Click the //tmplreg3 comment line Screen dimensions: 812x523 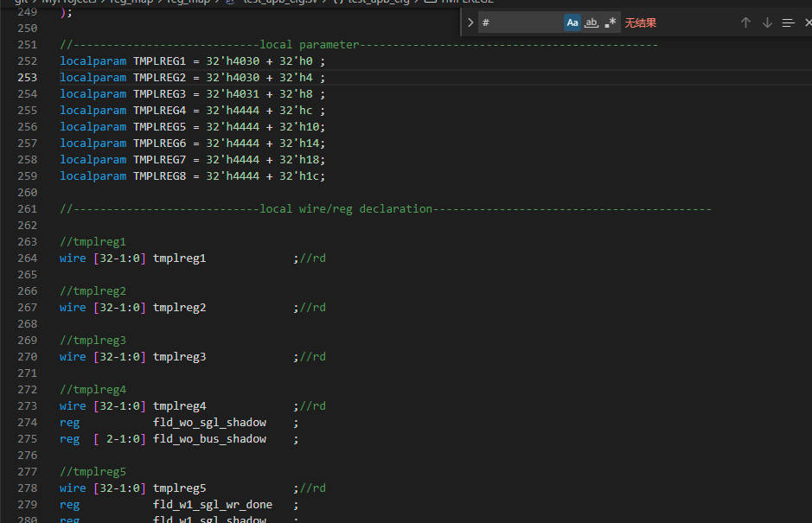[93, 341]
